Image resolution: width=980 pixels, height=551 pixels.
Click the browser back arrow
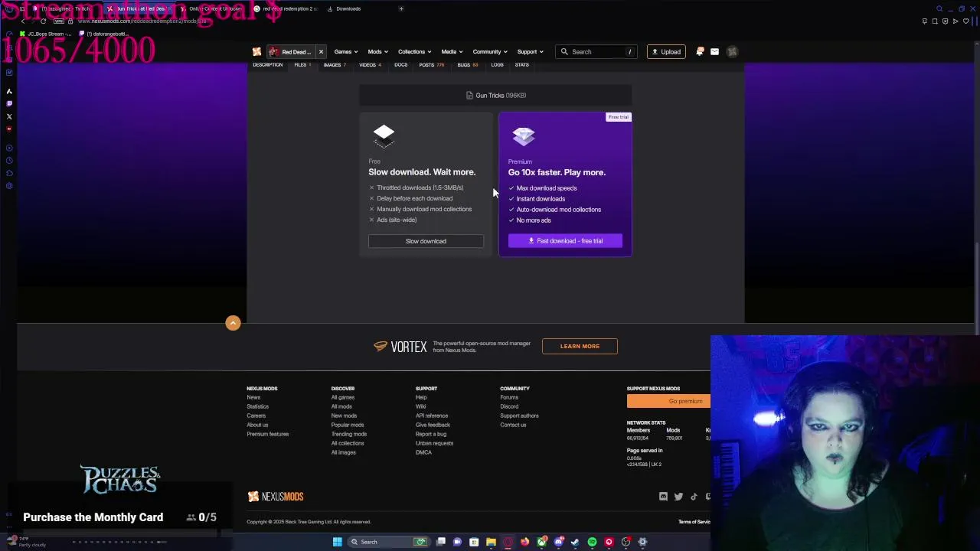tap(22, 21)
